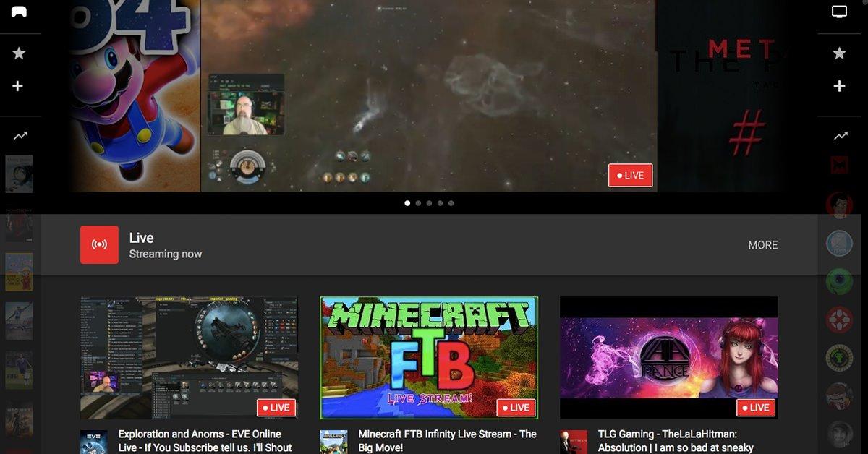Select the fourth carousel page dot
This screenshot has width=868, height=454.
point(440,203)
